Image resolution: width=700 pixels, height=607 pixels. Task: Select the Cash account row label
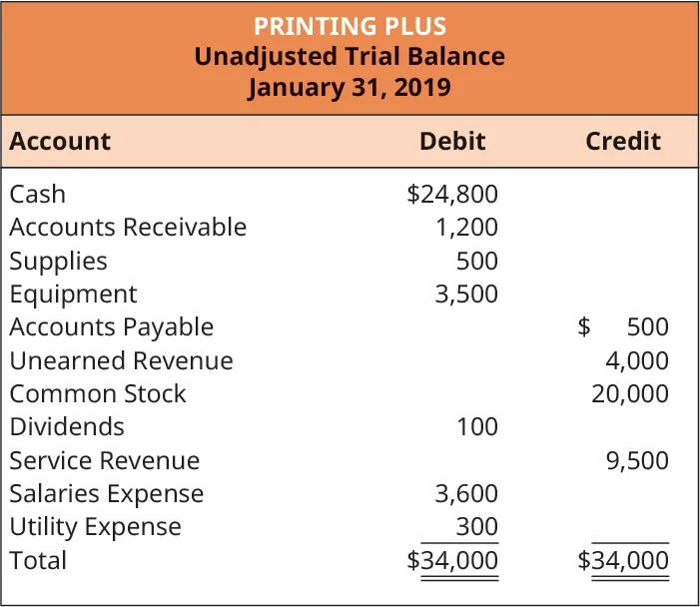click(38, 194)
